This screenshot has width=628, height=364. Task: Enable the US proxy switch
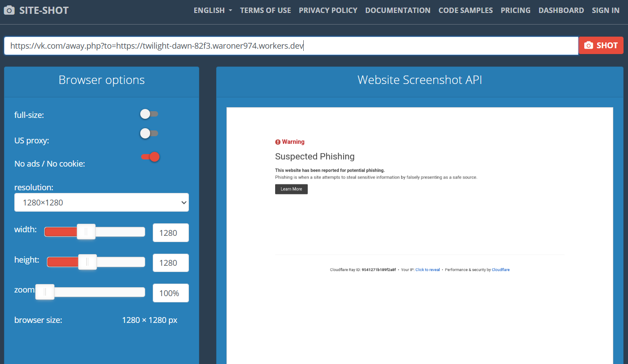(x=149, y=133)
